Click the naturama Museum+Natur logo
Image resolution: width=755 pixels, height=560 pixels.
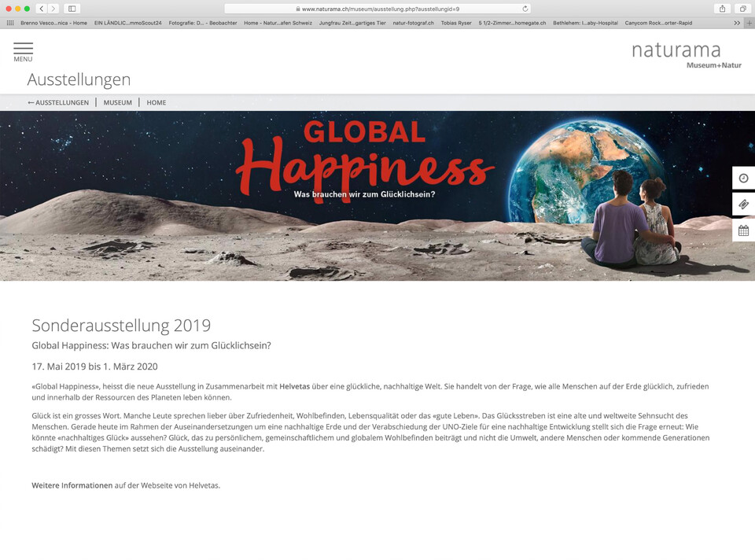(675, 55)
